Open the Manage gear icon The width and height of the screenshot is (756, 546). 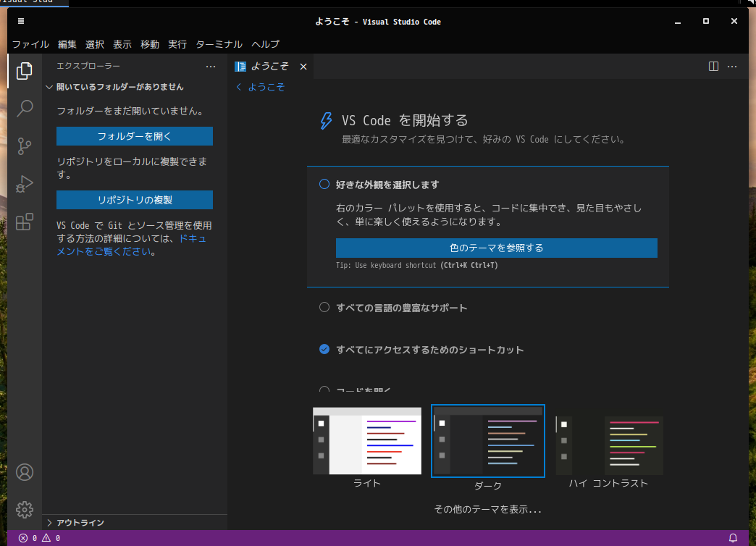(24, 509)
